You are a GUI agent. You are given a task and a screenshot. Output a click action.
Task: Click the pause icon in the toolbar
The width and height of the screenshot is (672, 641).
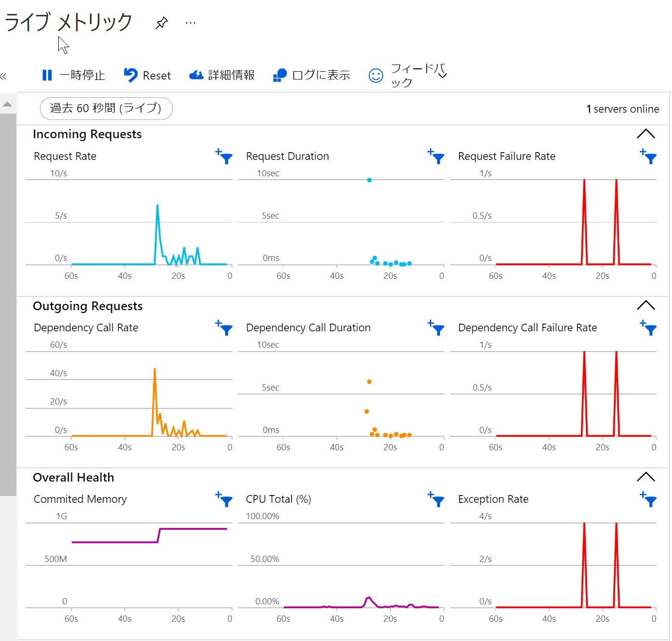coord(47,75)
